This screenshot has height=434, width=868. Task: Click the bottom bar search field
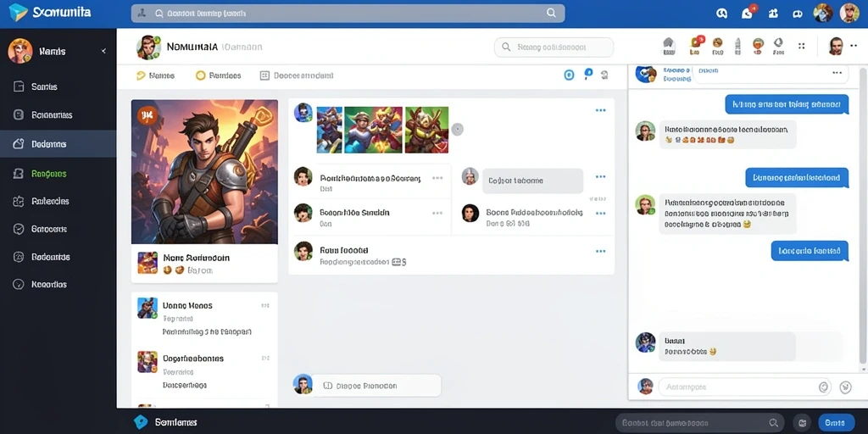(x=699, y=422)
